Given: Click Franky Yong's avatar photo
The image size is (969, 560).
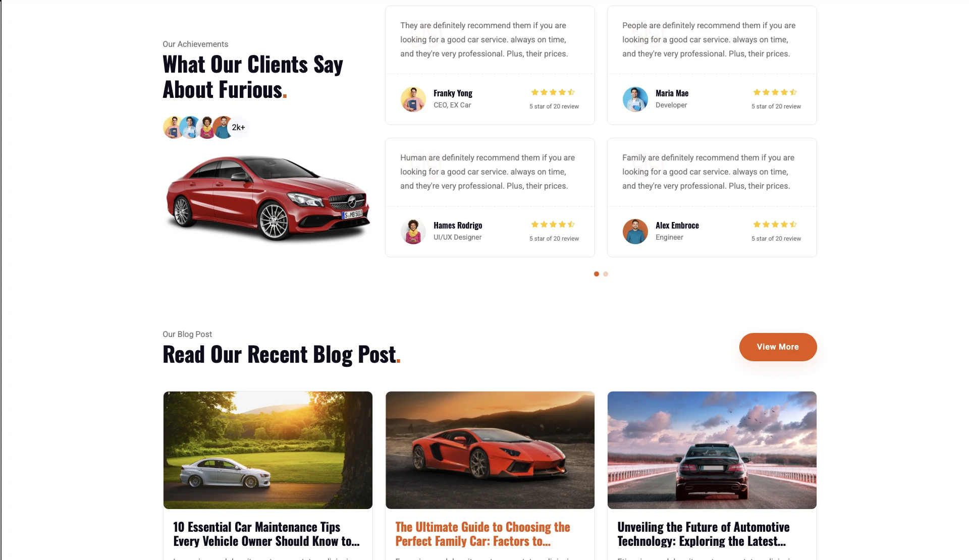Looking at the screenshot, I should pos(413,99).
